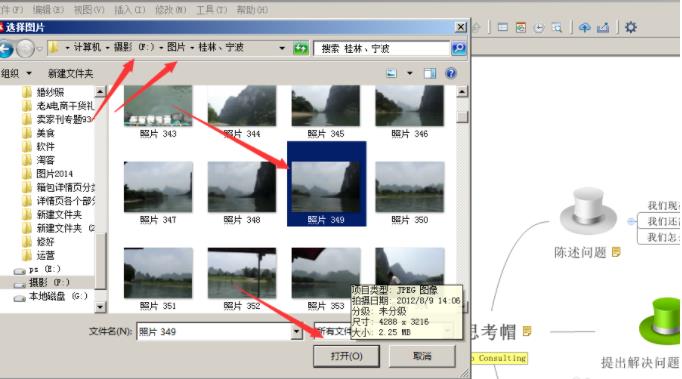Click the Back navigation arrow in dialog
This screenshot has width=682, height=379.
pos(5,49)
